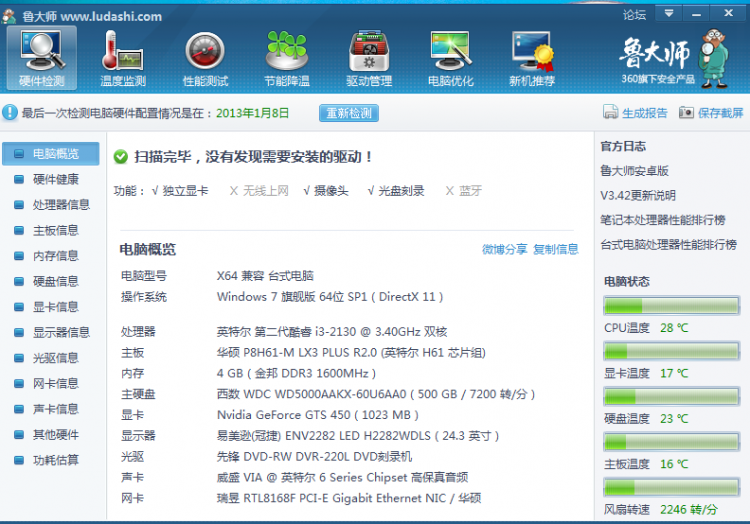Open the 电脑优化 PC optimization tool
750x524 pixels.
click(451, 58)
